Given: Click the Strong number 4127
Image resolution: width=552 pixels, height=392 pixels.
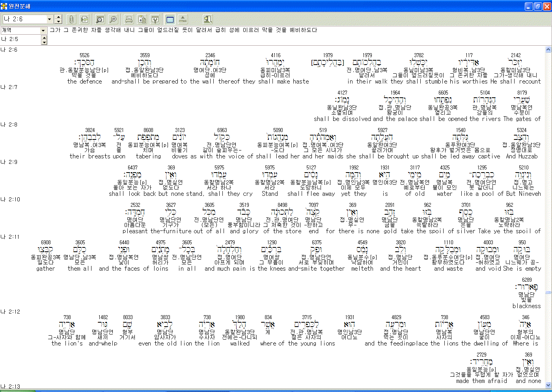Looking at the screenshot, I should point(342,93).
